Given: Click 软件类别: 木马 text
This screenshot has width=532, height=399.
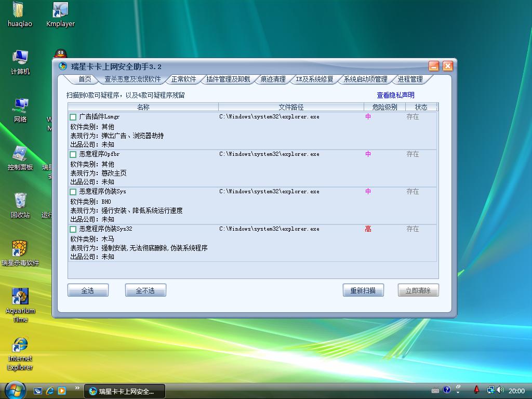Looking at the screenshot, I should [92, 239].
